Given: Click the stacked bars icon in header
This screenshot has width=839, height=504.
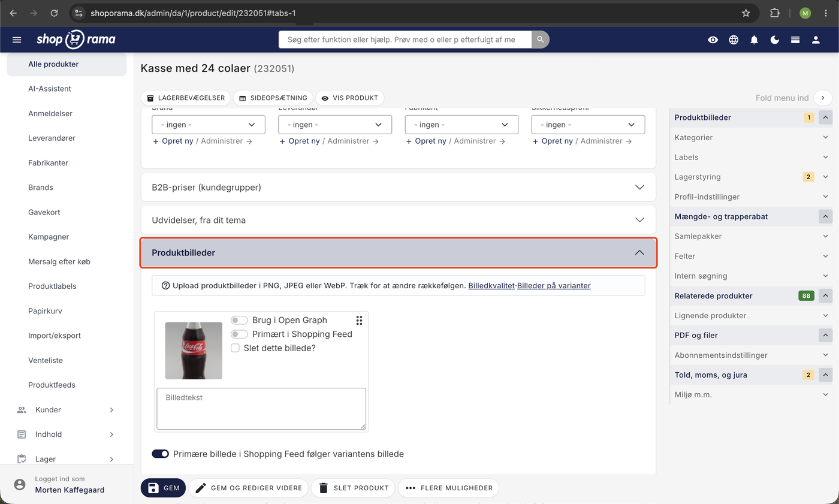Looking at the screenshot, I should pos(795,40).
